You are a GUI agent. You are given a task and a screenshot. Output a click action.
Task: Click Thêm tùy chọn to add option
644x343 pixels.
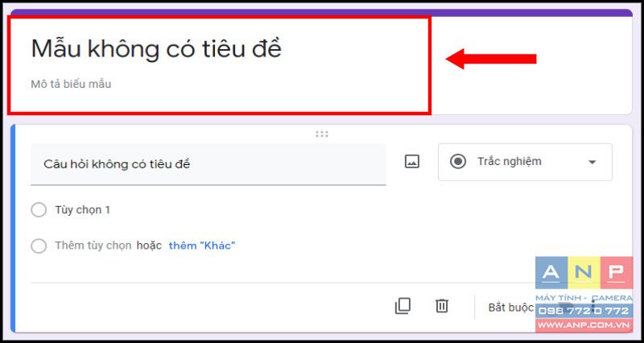point(93,246)
